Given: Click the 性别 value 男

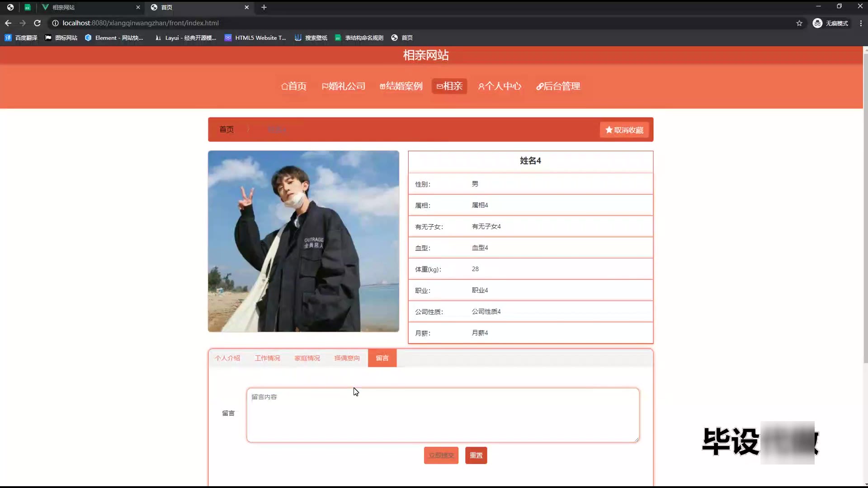Looking at the screenshot, I should 475,184.
